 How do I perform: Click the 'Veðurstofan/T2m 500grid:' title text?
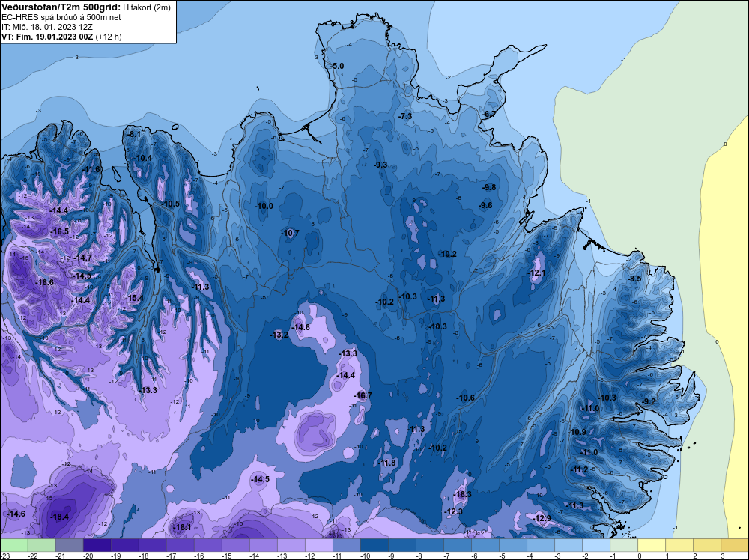(61, 7)
